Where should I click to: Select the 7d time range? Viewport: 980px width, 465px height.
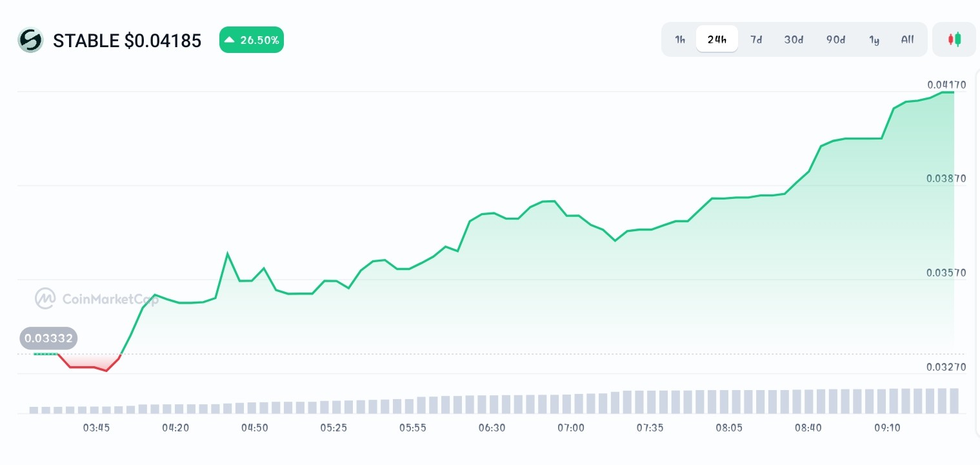756,39
